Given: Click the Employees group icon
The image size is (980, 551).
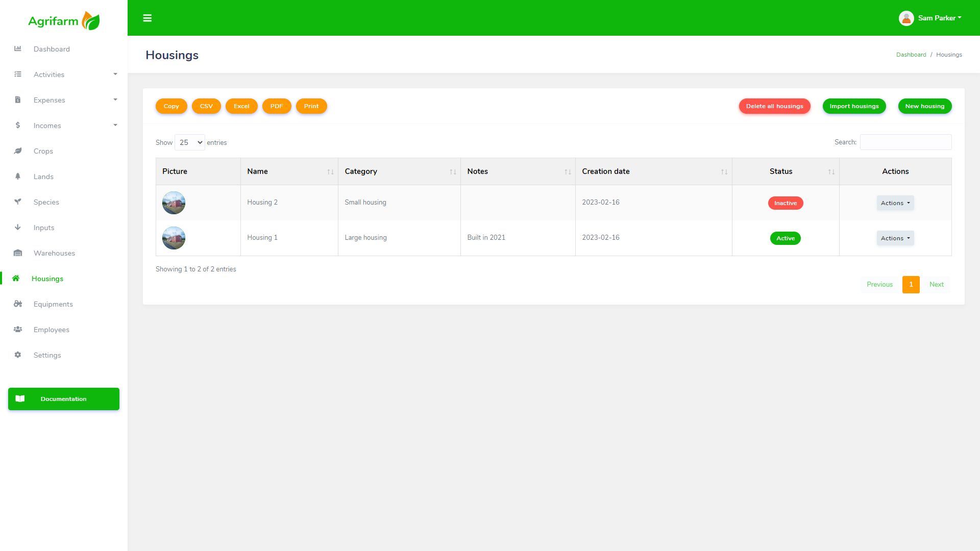Looking at the screenshot, I should [x=18, y=330].
